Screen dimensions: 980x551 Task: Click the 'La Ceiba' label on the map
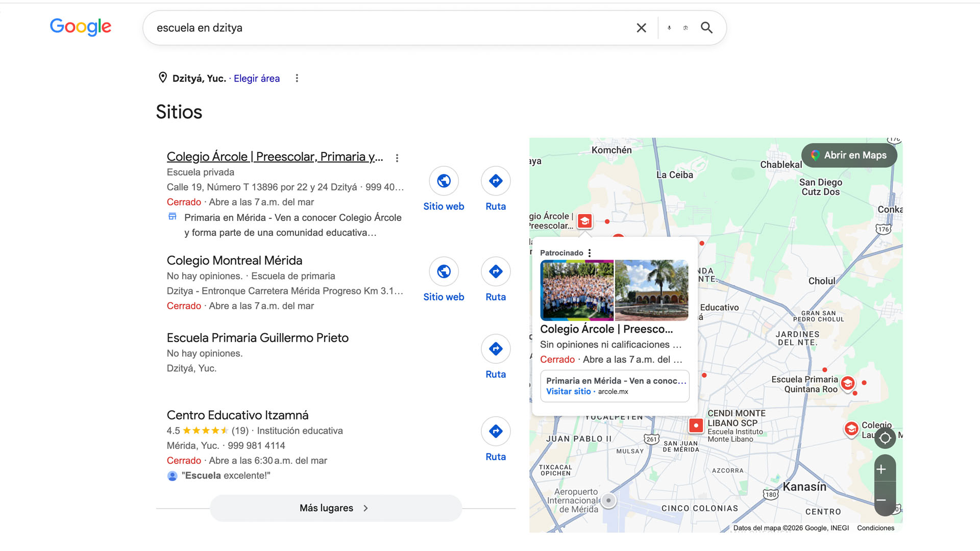click(675, 175)
